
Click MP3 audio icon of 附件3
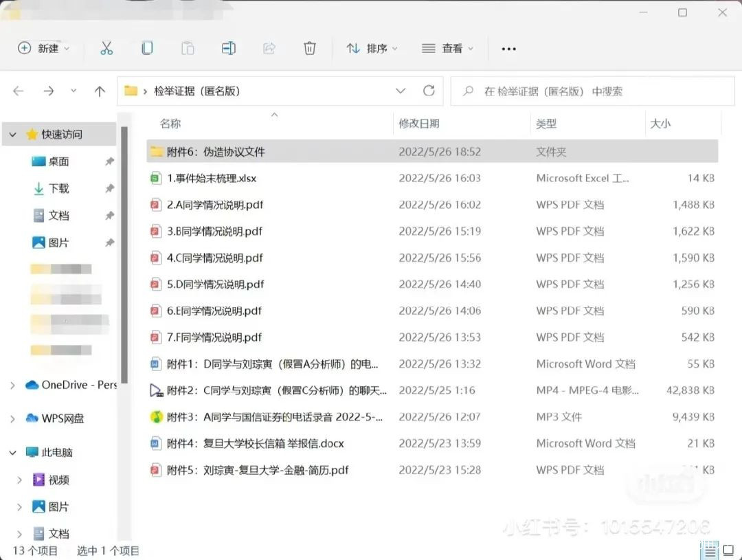pyautogui.click(x=156, y=416)
